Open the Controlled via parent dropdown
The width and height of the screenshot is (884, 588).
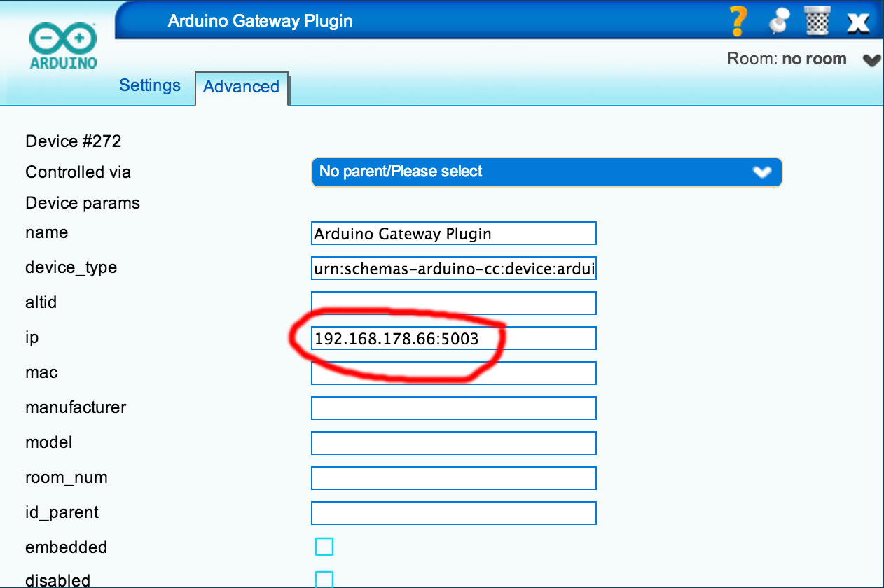pos(546,172)
